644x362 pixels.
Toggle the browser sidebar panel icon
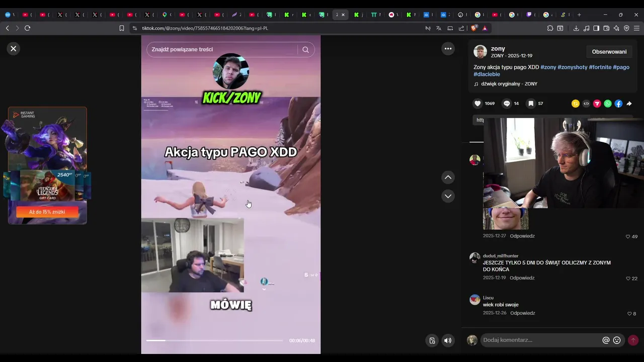click(x=596, y=28)
